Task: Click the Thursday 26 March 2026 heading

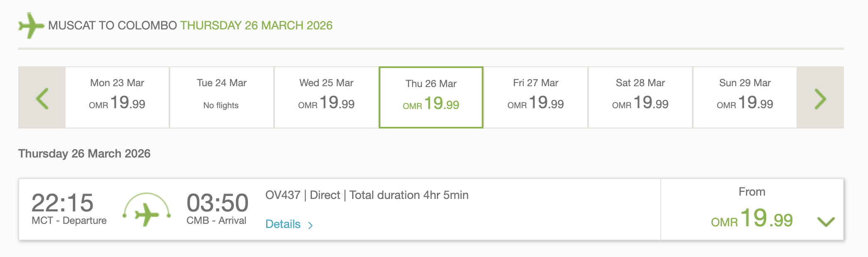Action: pos(84,154)
